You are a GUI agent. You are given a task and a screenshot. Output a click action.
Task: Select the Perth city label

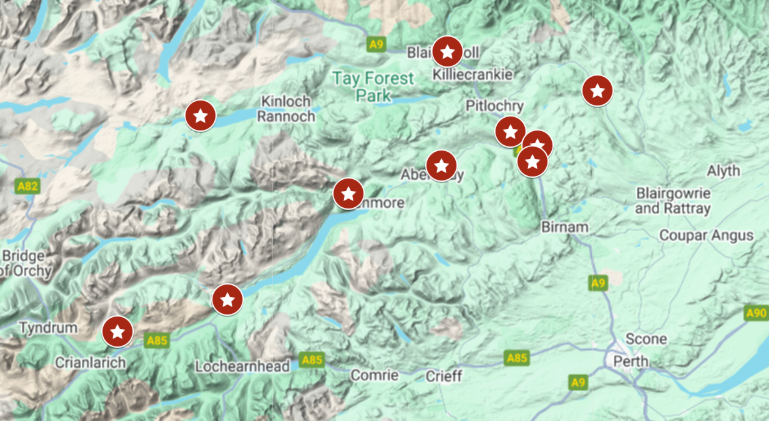[631, 362]
